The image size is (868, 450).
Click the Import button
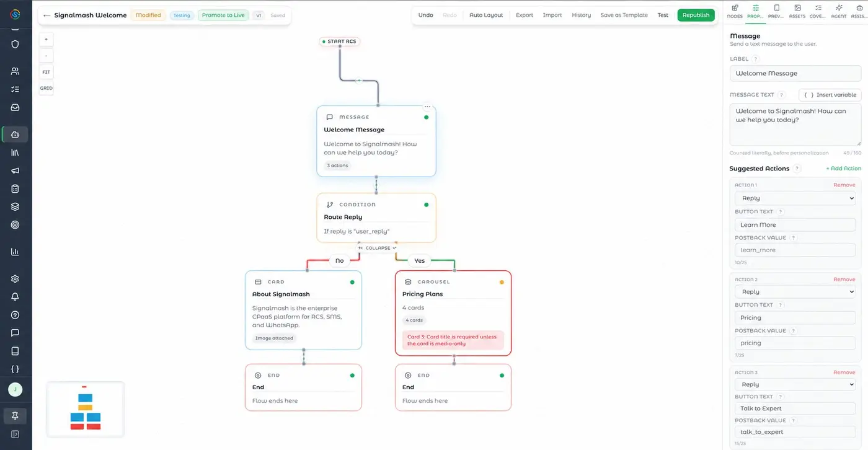pyautogui.click(x=552, y=15)
